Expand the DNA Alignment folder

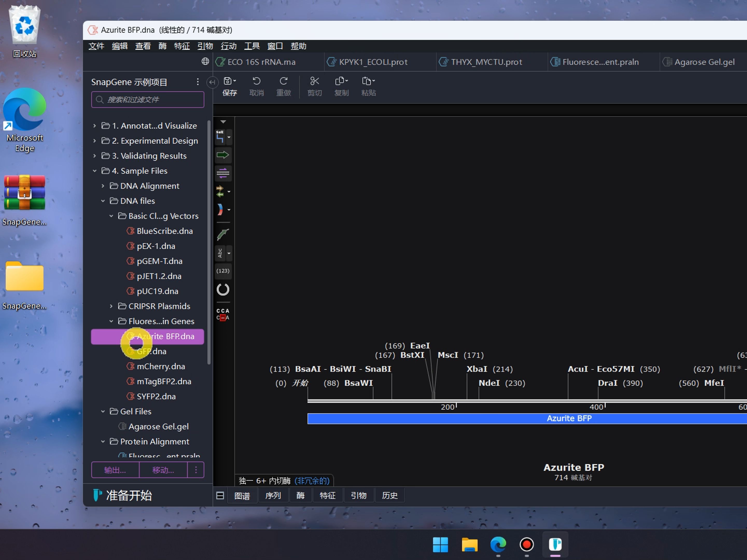tap(103, 186)
